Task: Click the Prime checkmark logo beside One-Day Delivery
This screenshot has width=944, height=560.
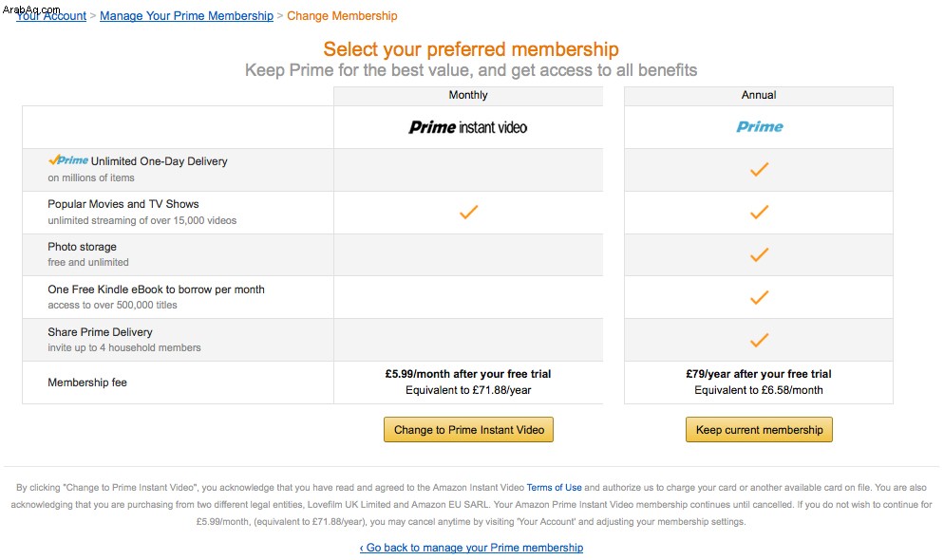Action: tap(68, 160)
